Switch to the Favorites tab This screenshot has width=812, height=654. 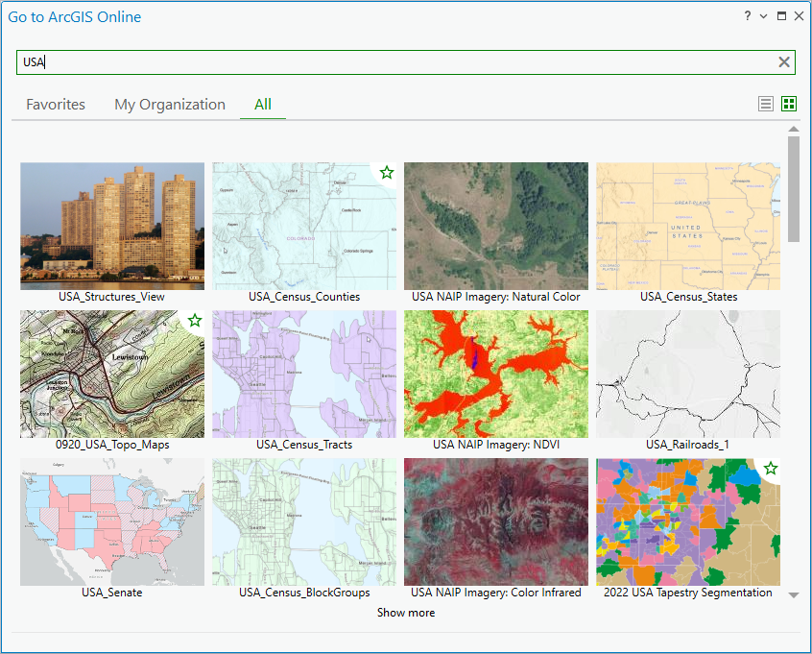coord(56,105)
